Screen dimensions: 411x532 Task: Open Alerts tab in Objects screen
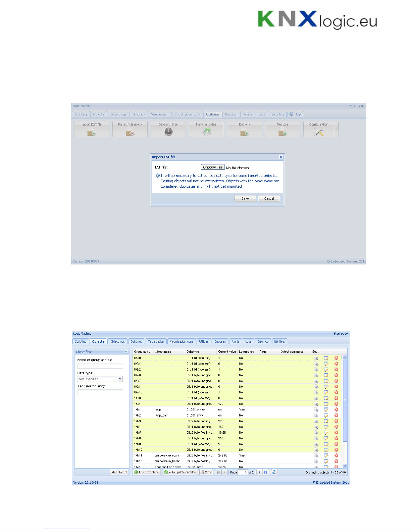tap(236, 342)
